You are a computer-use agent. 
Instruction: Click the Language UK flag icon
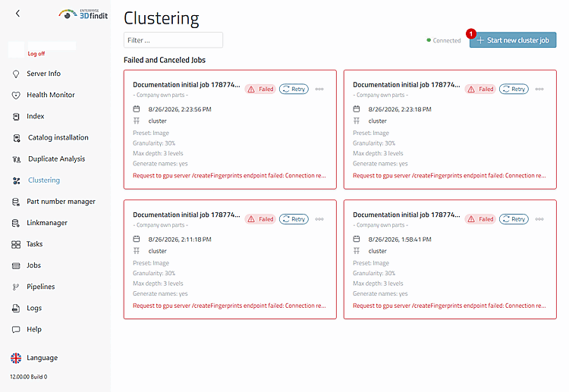click(x=16, y=359)
